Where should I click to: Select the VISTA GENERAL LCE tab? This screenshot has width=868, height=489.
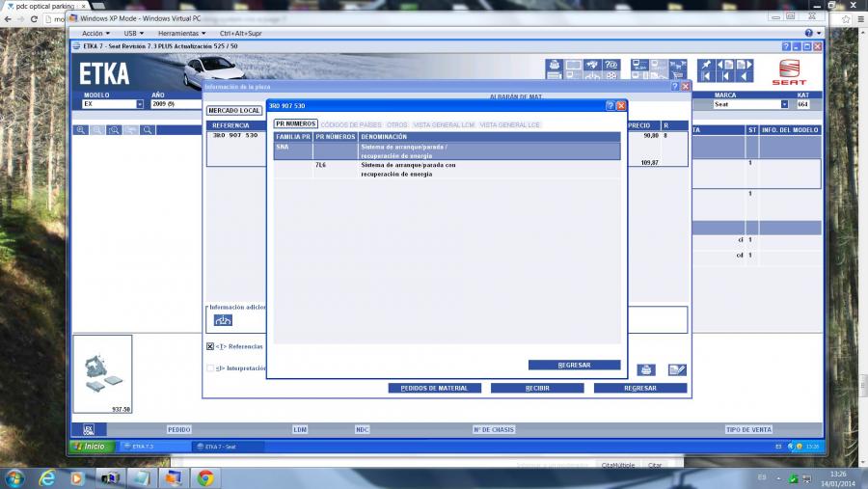click(509, 124)
